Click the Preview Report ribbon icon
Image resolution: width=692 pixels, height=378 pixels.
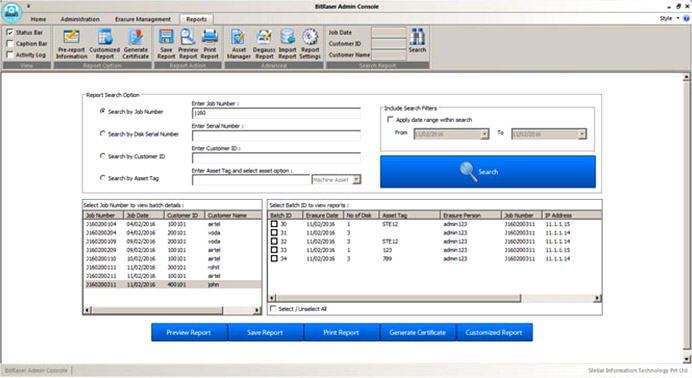pyautogui.click(x=188, y=44)
